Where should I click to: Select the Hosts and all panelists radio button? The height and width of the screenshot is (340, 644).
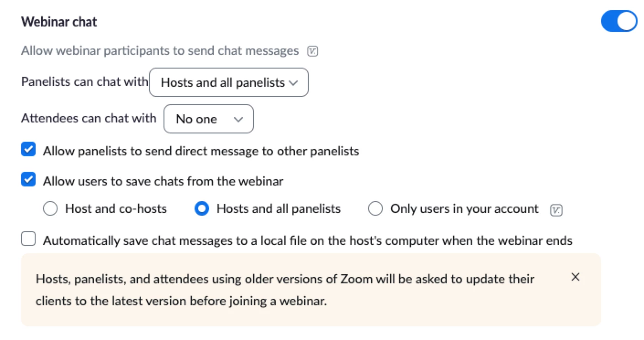tap(201, 209)
